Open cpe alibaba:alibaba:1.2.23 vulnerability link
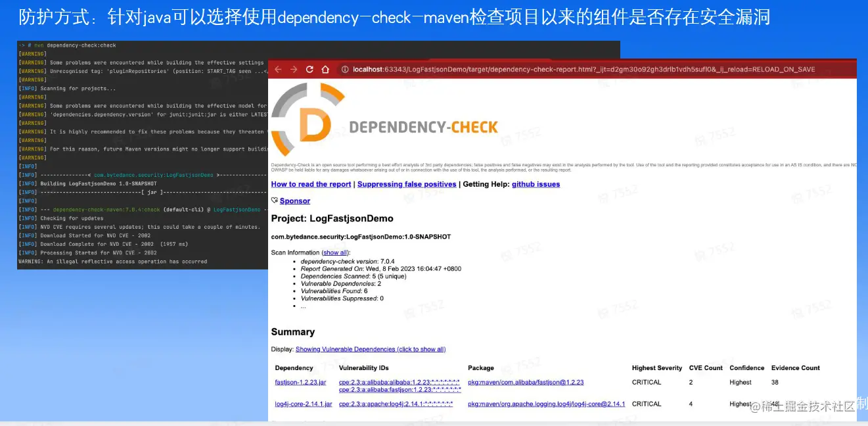This screenshot has width=868, height=426. 399,382
